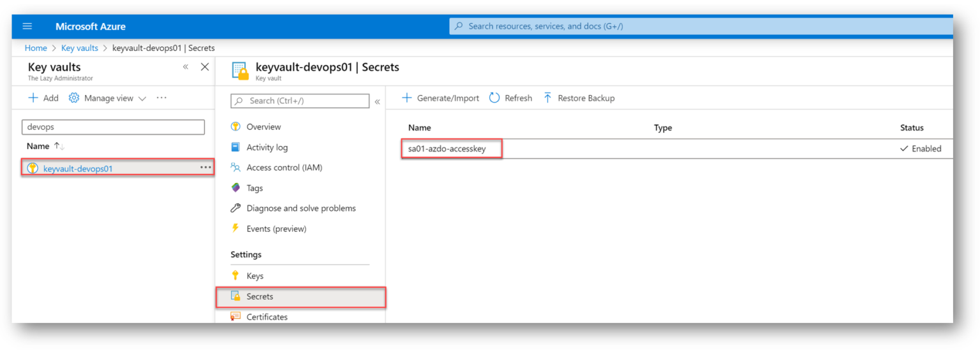
Task: Select Secrets under Settings
Action: [x=260, y=296]
